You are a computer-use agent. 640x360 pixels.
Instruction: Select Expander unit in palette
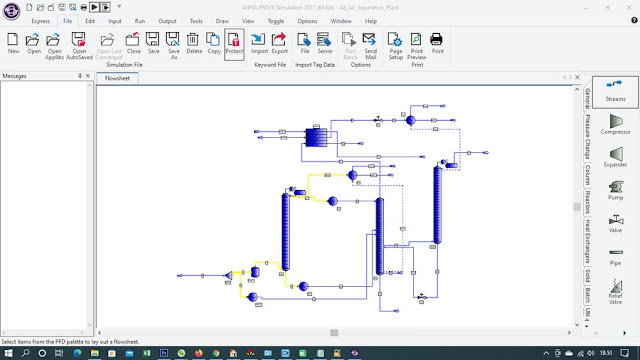tap(616, 157)
